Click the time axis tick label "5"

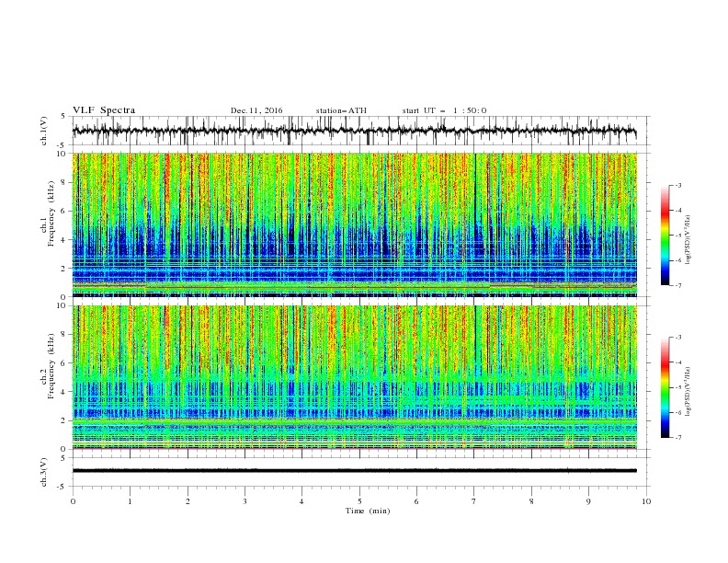click(359, 501)
